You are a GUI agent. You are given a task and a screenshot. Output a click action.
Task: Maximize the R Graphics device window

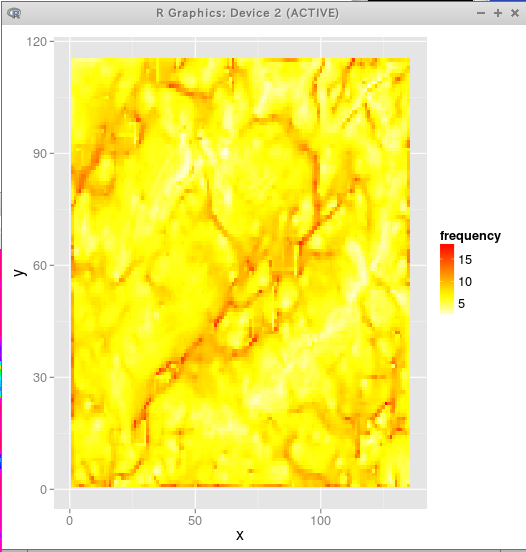click(x=498, y=13)
